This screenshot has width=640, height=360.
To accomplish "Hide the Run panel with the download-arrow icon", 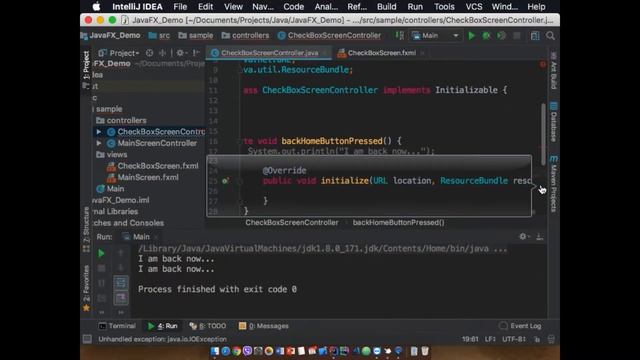I will 540,237.
